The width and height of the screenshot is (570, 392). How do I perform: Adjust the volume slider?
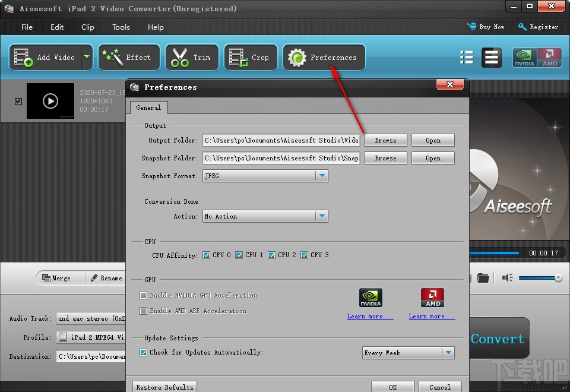[x=540, y=278]
